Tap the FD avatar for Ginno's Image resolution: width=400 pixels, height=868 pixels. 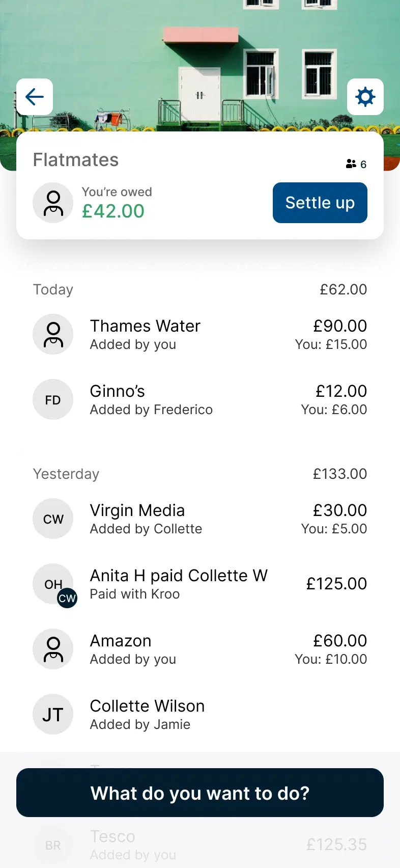(x=53, y=399)
